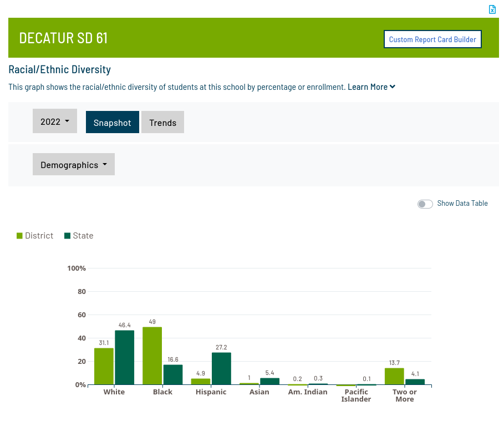504x431 pixels.
Task: Click the State bar for White students
Action: pyautogui.click(x=125, y=357)
